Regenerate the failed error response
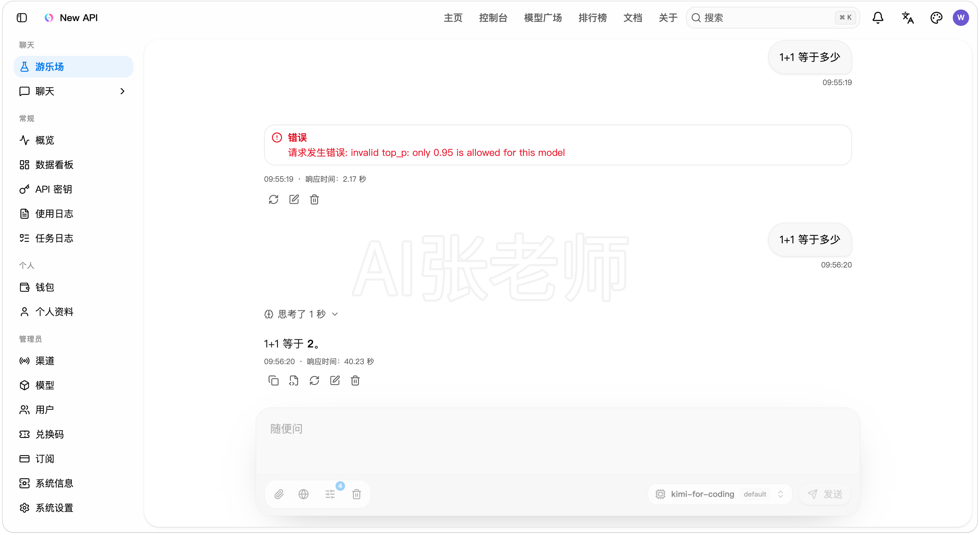 pyautogui.click(x=274, y=199)
